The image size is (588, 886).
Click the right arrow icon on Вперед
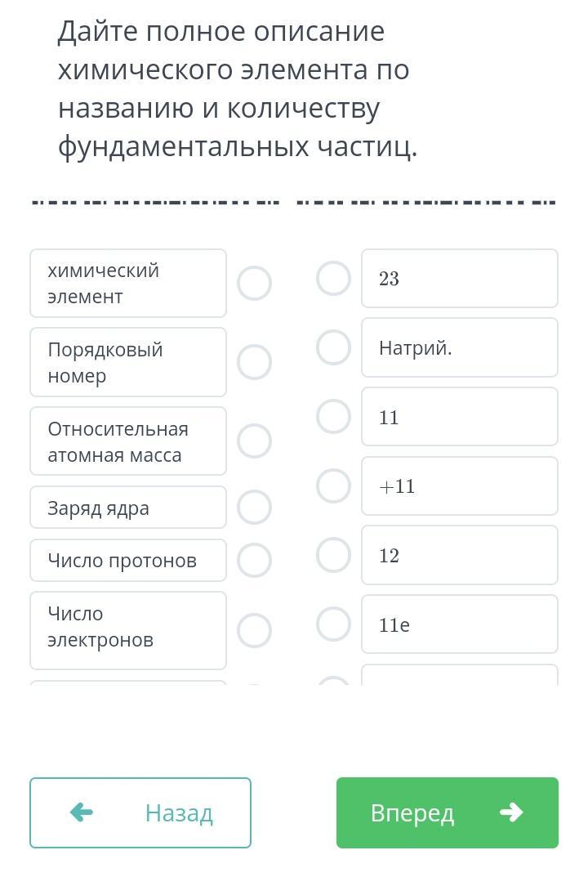(x=511, y=812)
